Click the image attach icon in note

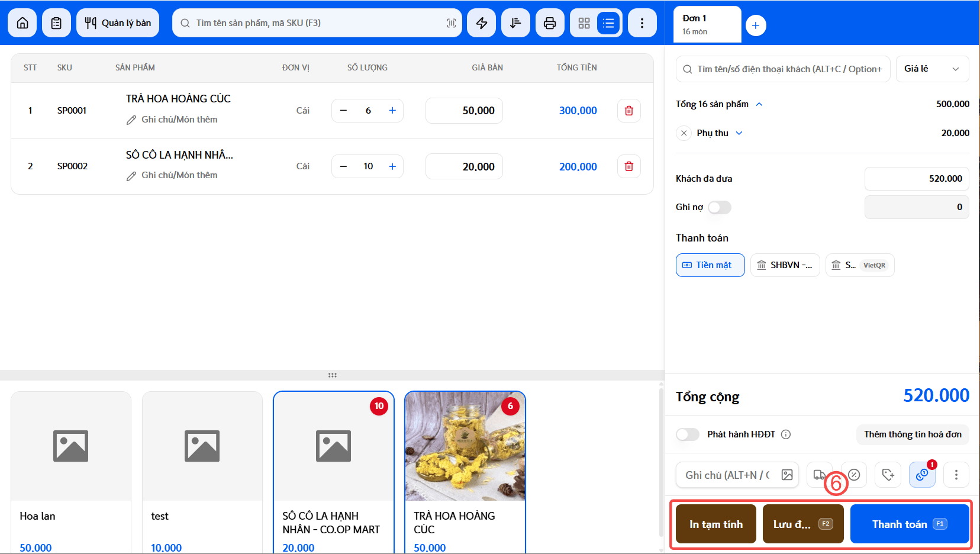tap(787, 475)
